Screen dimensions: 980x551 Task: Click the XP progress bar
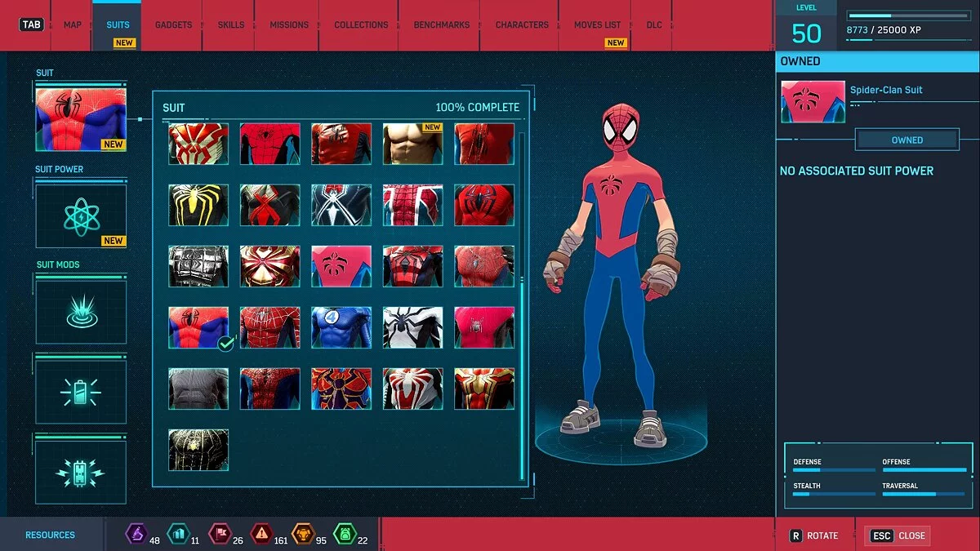coord(907,15)
